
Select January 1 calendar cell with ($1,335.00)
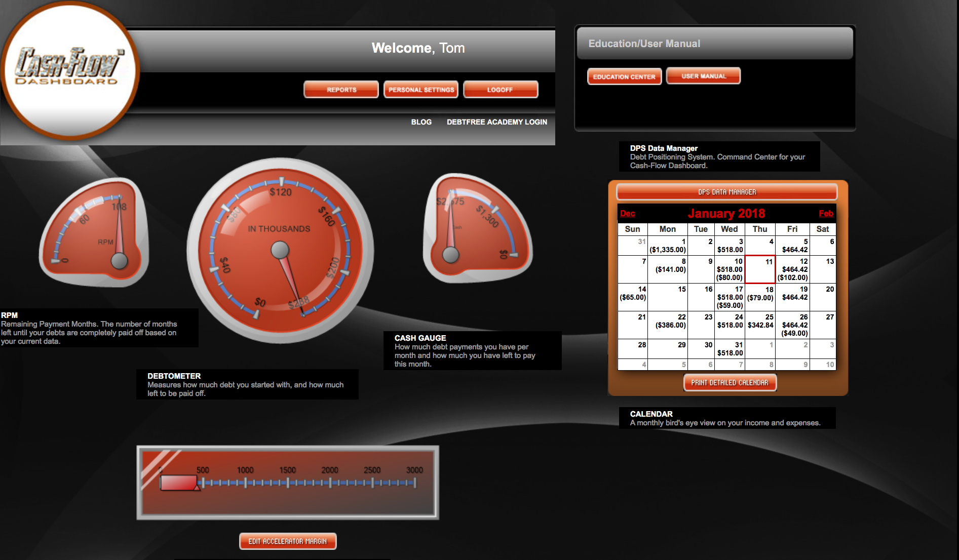tap(668, 246)
